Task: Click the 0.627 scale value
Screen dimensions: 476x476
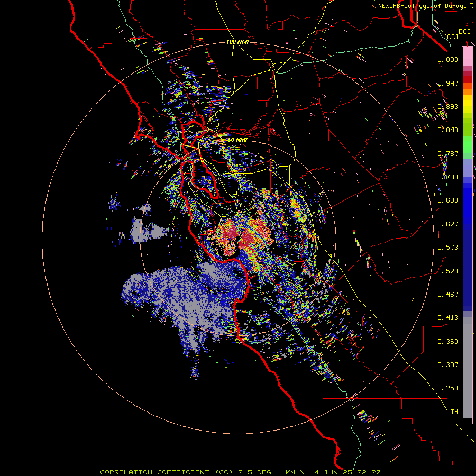Action: [448, 224]
